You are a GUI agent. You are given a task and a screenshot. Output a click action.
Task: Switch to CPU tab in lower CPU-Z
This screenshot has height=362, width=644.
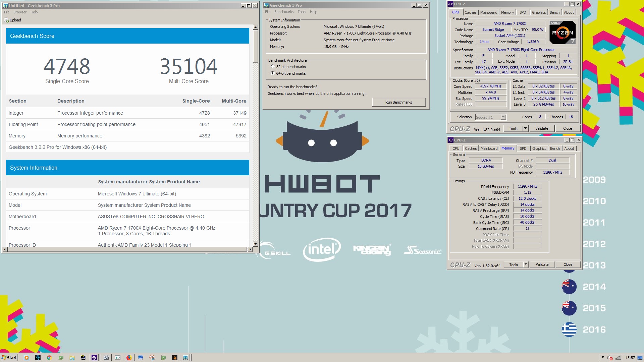pyautogui.click(x=456, y=148)
